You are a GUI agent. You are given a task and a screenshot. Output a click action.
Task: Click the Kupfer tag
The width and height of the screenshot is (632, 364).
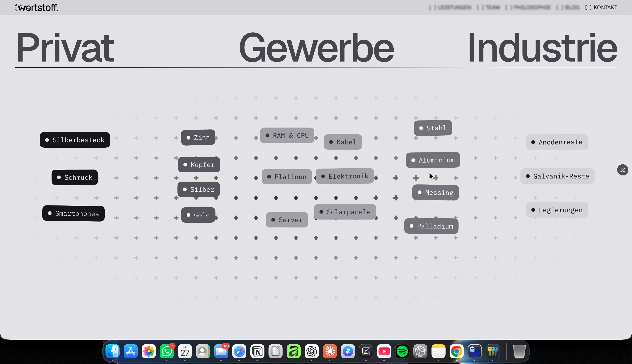click(x=199, y=164)
